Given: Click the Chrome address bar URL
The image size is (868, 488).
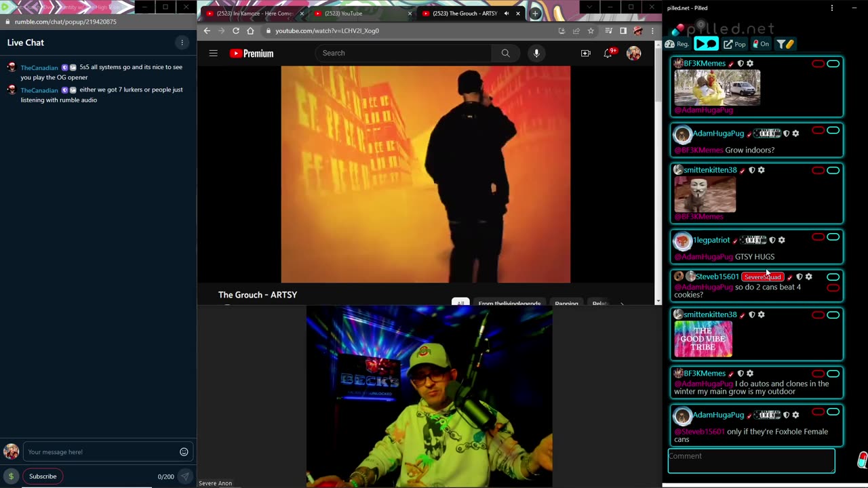Looking at the screenshot, I should [327, 30].
